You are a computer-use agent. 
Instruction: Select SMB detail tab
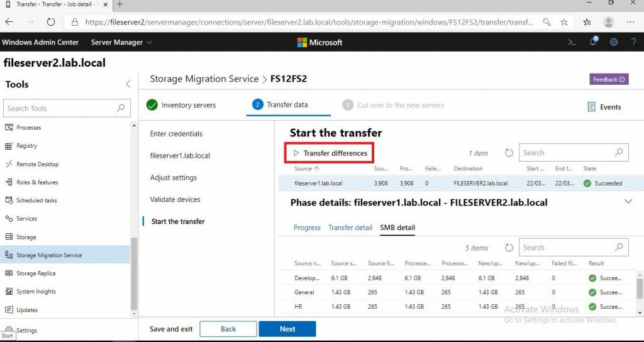(x=397, y=228)
